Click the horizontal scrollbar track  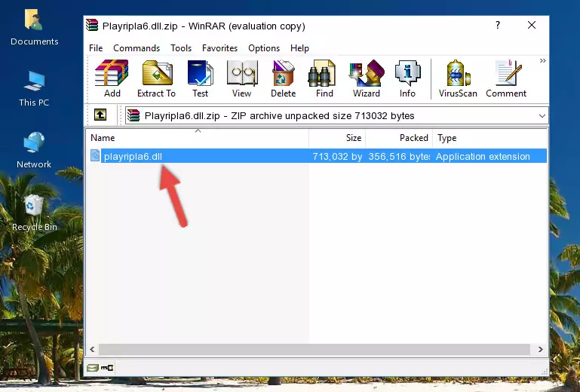[315, 349]
